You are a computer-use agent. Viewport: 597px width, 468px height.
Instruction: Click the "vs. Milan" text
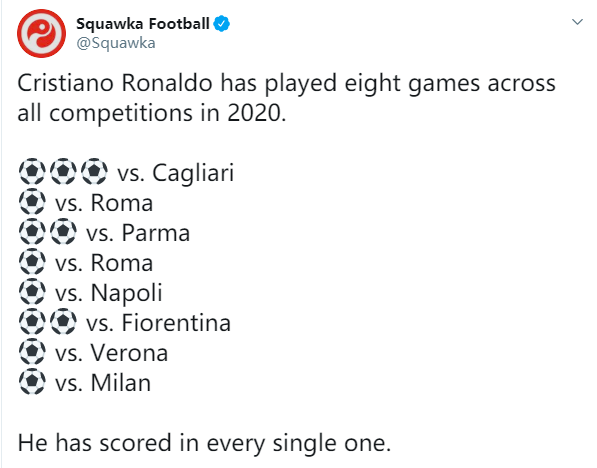pos(103,383)
